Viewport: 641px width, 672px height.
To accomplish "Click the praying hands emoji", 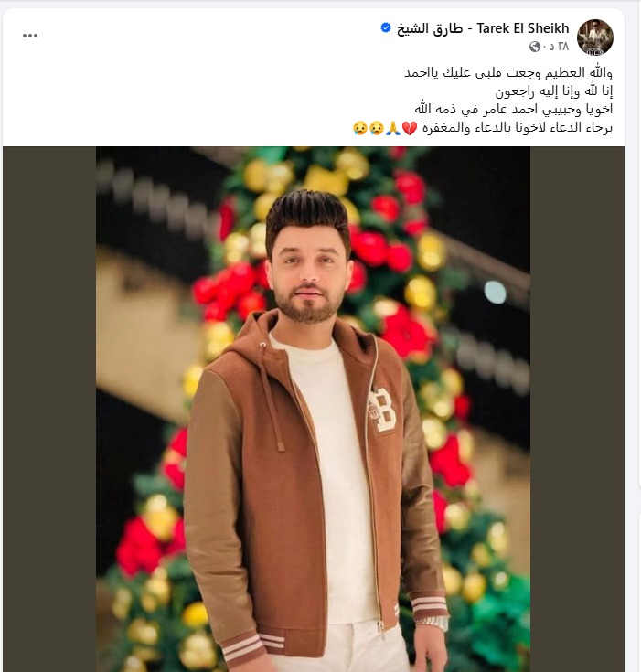I will click(x=393, y=128).
